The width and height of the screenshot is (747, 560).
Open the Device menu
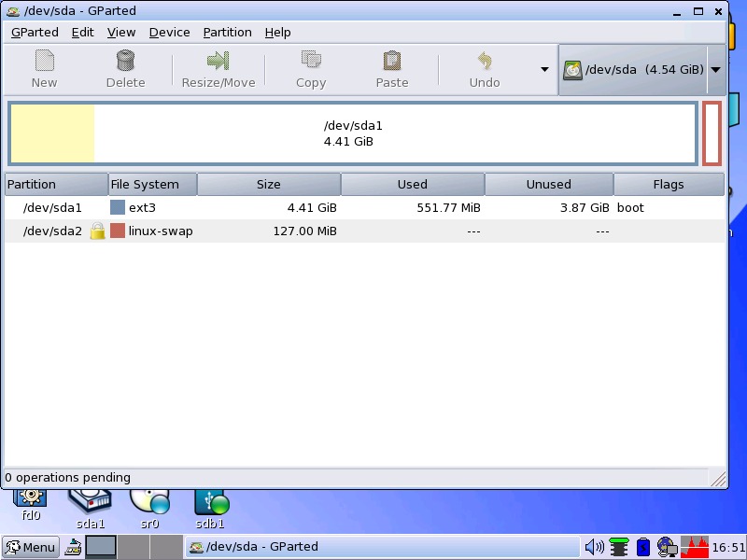169,33
